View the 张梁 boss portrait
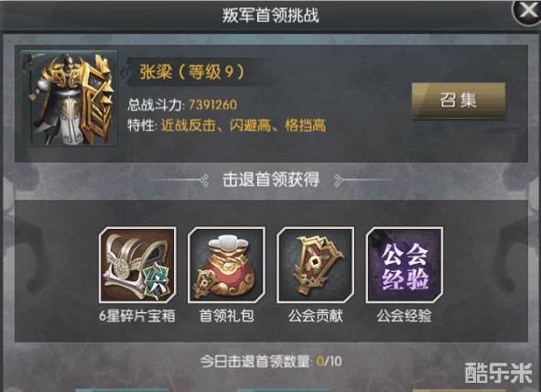The height and width of the screenshot is (392, 541). click(x=70, y=98)
